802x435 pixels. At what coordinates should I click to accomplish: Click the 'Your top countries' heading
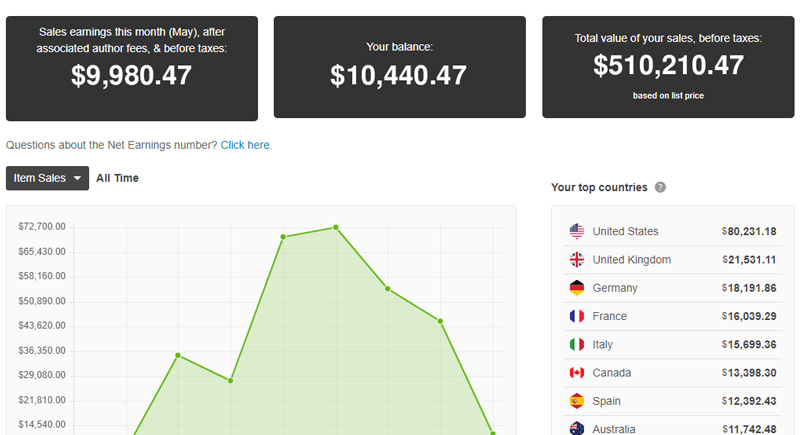point(599,187)
